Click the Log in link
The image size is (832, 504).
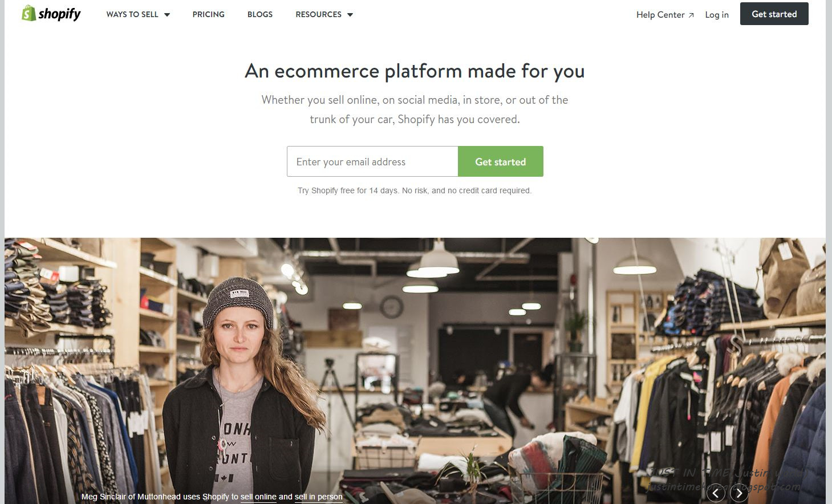[x=717, y=15]
